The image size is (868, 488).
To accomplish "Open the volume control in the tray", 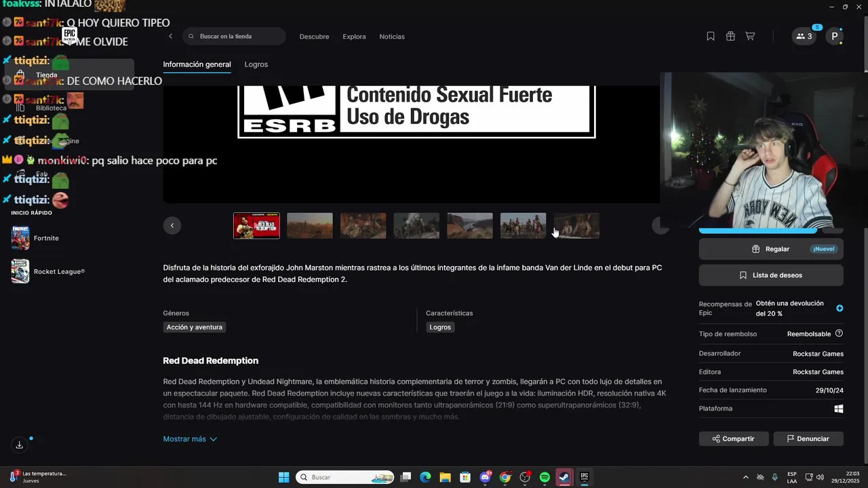I will coord(821,477).
